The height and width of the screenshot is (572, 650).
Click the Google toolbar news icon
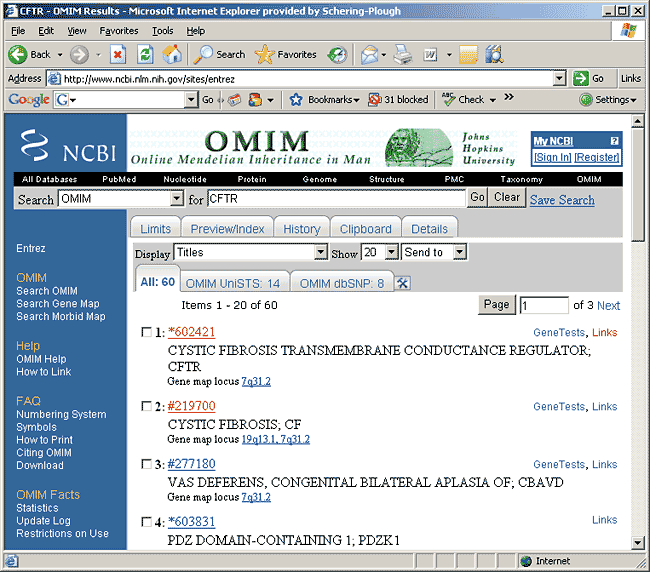[235, 99]
